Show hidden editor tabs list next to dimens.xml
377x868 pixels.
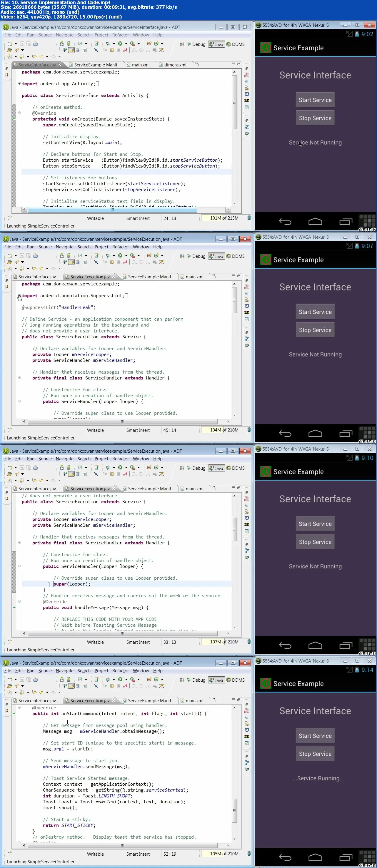tap(197, 64)
